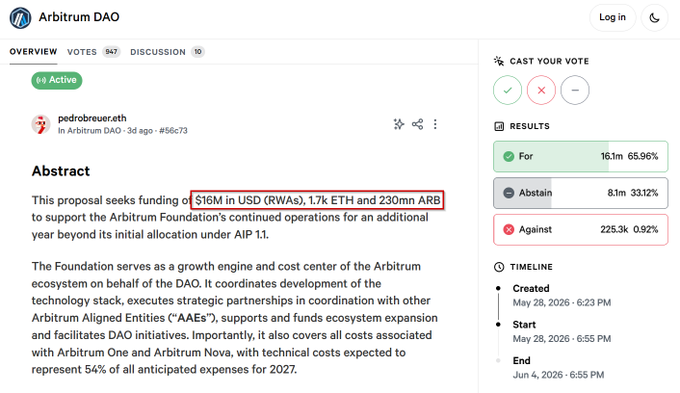Open the three-dot more options menu

pyautogui.click(x=435, y=124)
